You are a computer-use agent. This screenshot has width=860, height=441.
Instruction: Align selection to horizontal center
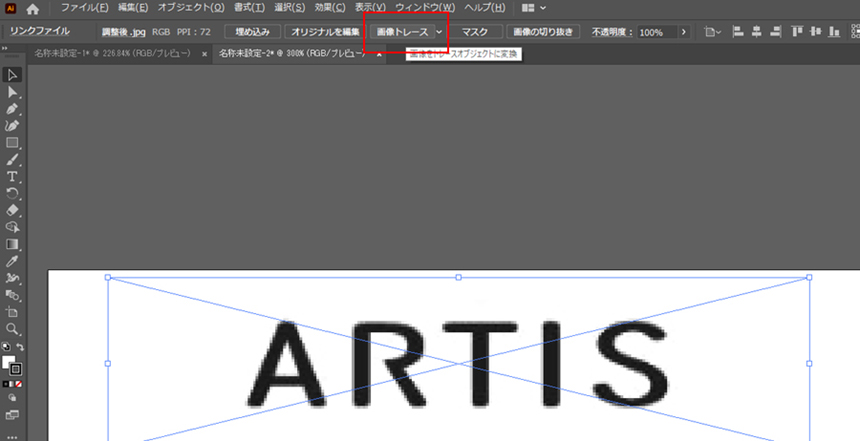click(x=757, y=32)
